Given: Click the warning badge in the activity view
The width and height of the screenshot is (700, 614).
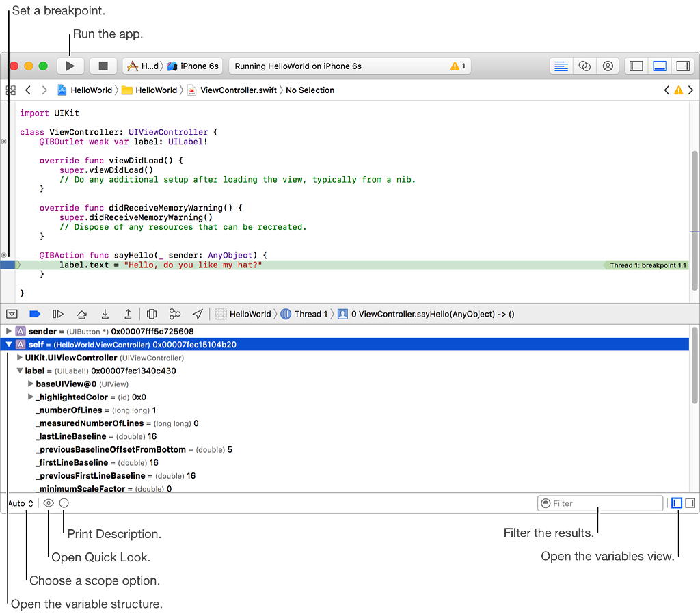Looking at the screenshot, I should 458,66.
